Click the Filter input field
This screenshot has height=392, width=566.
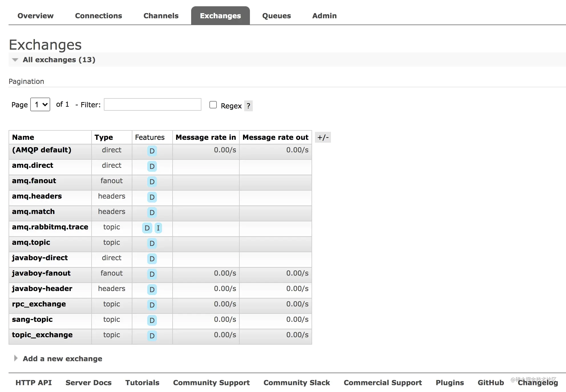[x=153, y=105]
